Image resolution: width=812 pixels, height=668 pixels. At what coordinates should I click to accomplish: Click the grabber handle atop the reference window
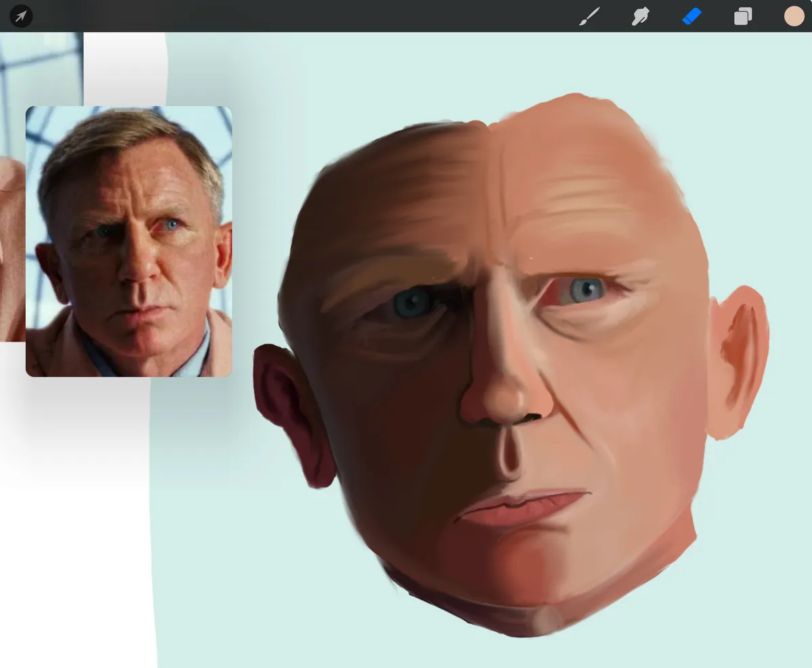pos(129,109)
